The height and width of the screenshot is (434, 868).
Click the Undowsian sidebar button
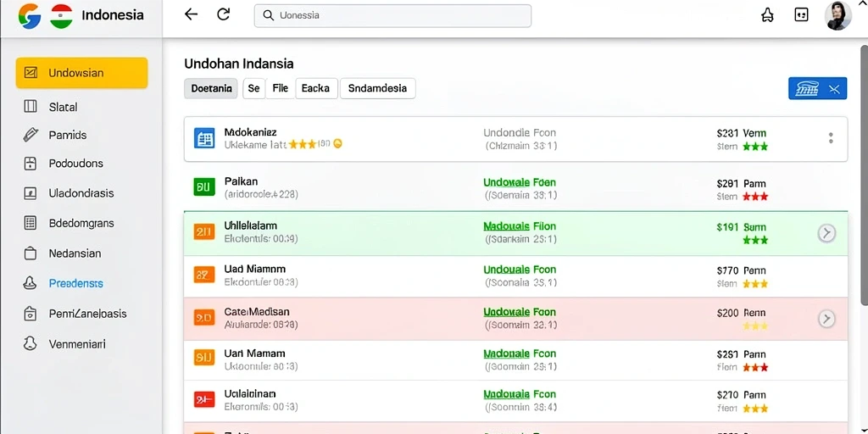(x=82, y=73)
